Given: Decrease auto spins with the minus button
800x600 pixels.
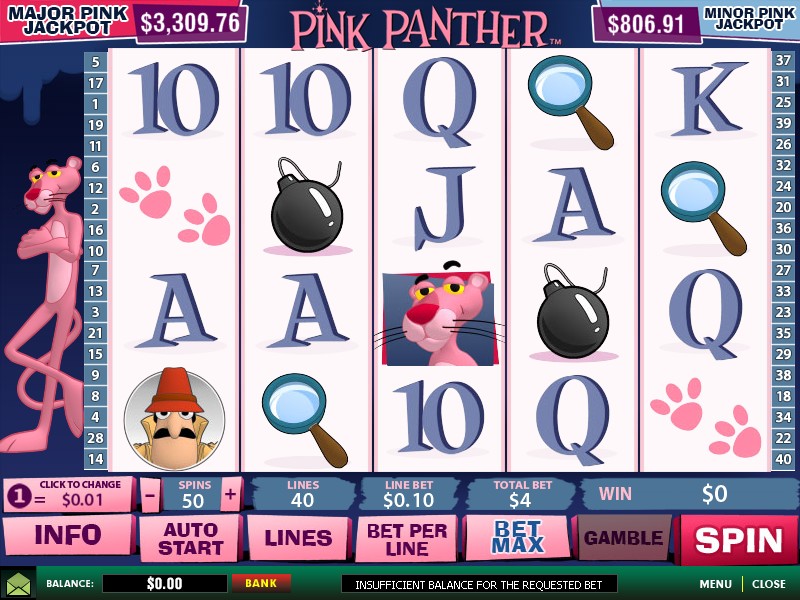Looking at the screenshot, I should 151,493.
